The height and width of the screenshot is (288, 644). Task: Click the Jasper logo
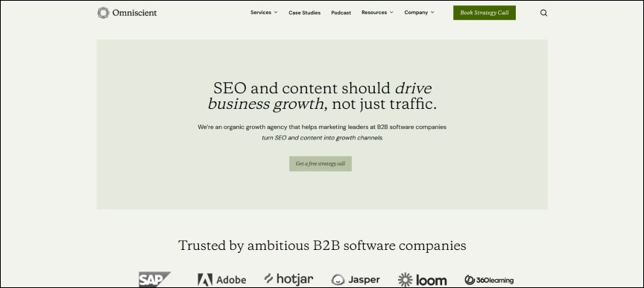tap(356, 280)
